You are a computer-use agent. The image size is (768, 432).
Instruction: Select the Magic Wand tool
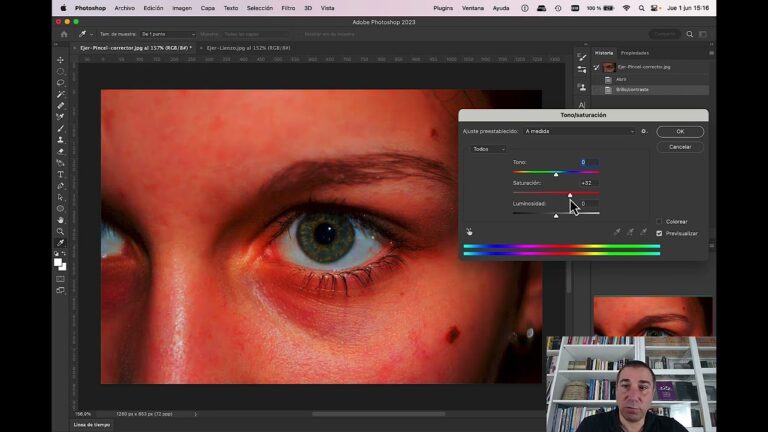tap(60, 94)
